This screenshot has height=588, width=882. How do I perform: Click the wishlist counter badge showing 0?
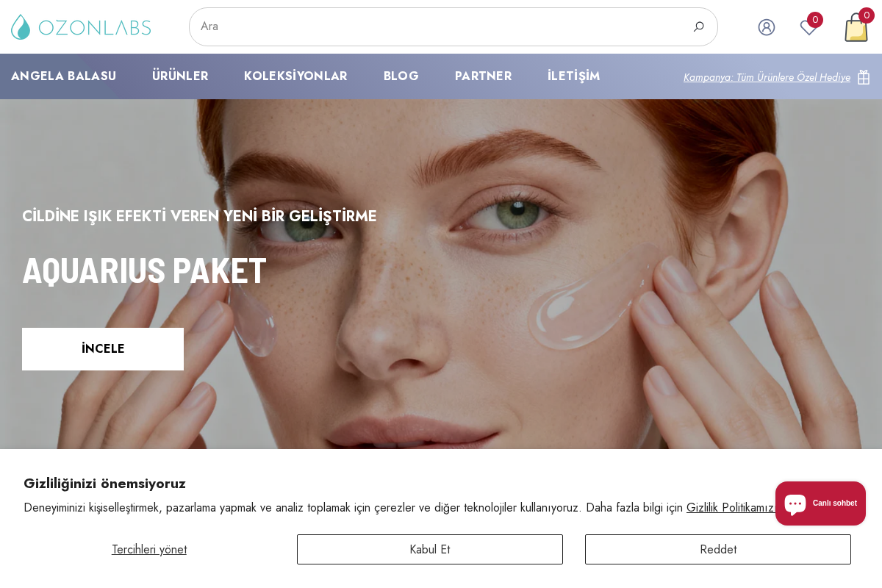[x=815, y=20]
